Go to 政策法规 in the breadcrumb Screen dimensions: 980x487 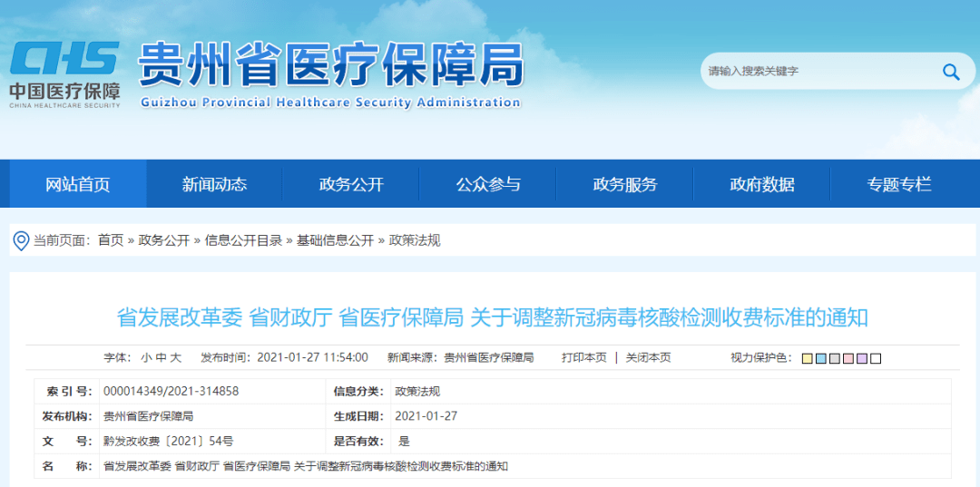point(415,240)
